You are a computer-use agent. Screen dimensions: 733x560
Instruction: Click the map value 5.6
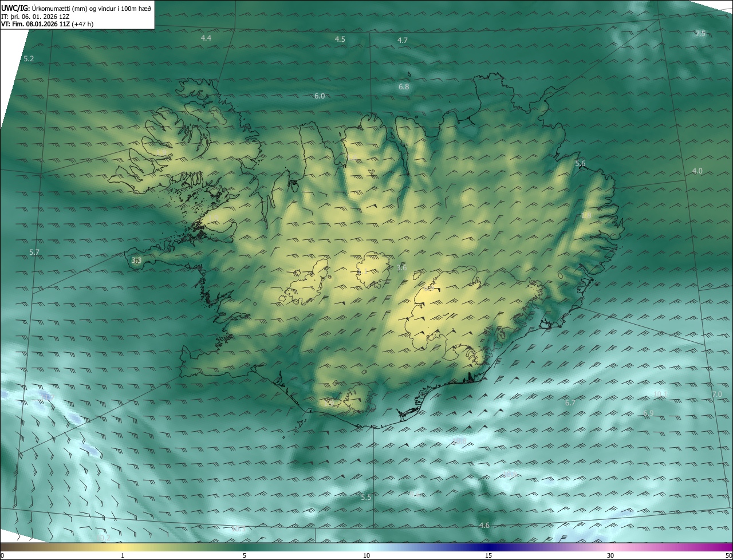point(580,164)
